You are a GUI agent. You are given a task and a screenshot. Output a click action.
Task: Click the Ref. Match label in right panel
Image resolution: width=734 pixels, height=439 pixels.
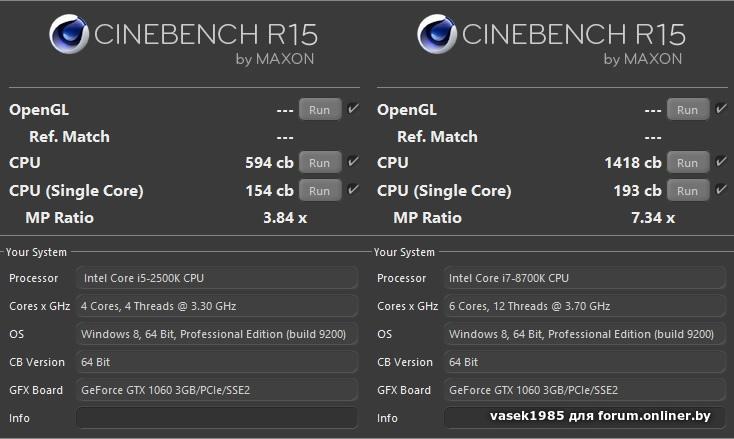[437, 137]
